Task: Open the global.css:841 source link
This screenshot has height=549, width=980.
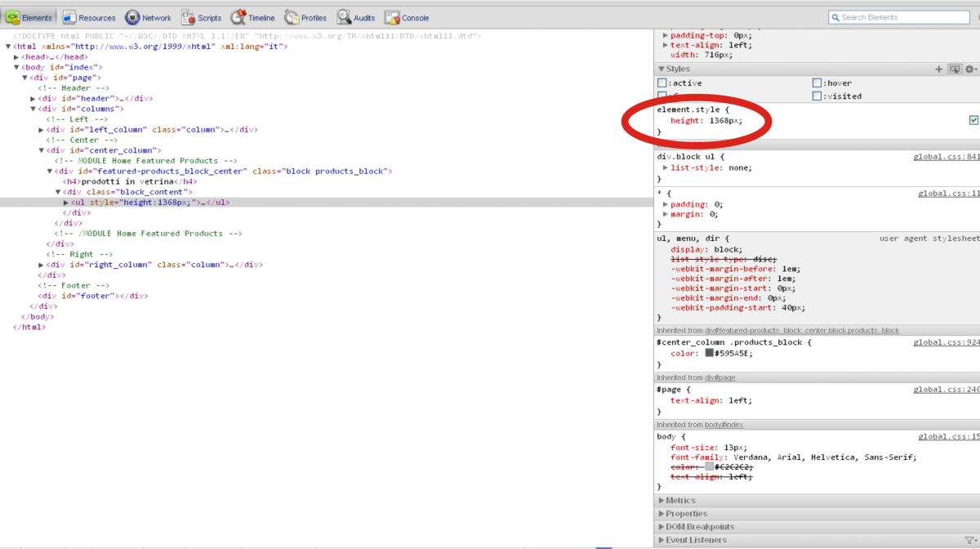Action: (x=946, y=156)
